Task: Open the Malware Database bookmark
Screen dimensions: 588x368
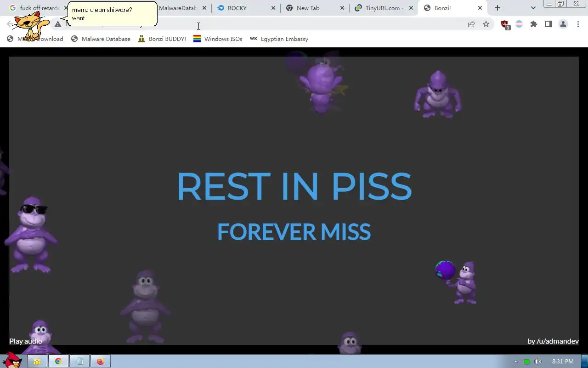Action: 101,39
